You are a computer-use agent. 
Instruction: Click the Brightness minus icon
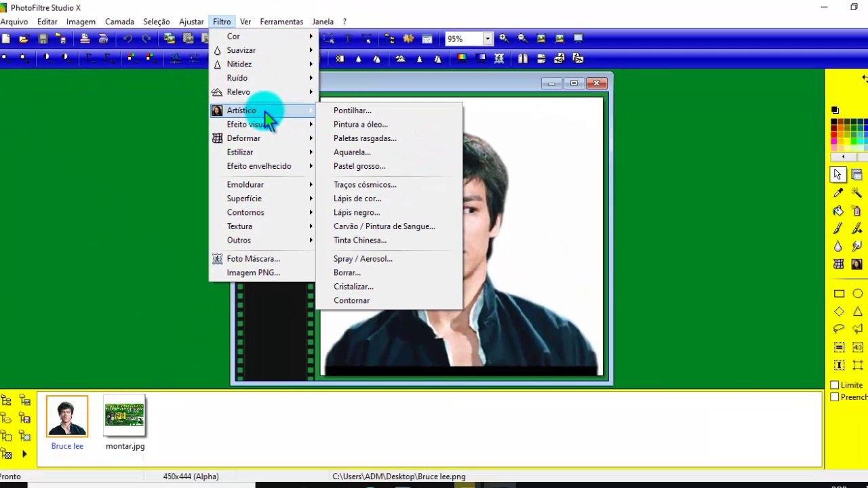pos(5,58)
